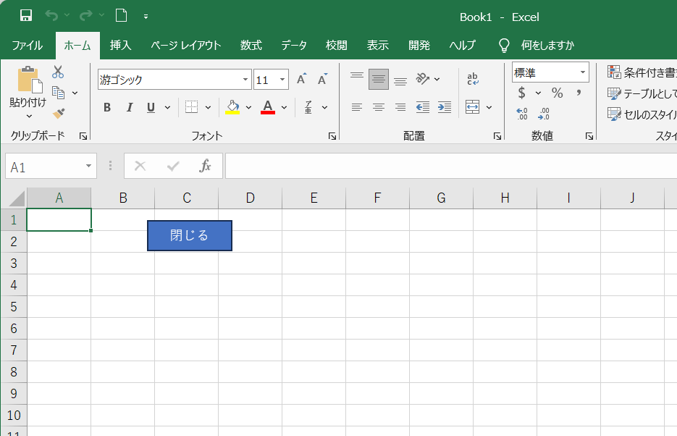Viewport: 677px width, 436px height.
Task: Open the font size 11 dropdown
Action: (282, 79)
